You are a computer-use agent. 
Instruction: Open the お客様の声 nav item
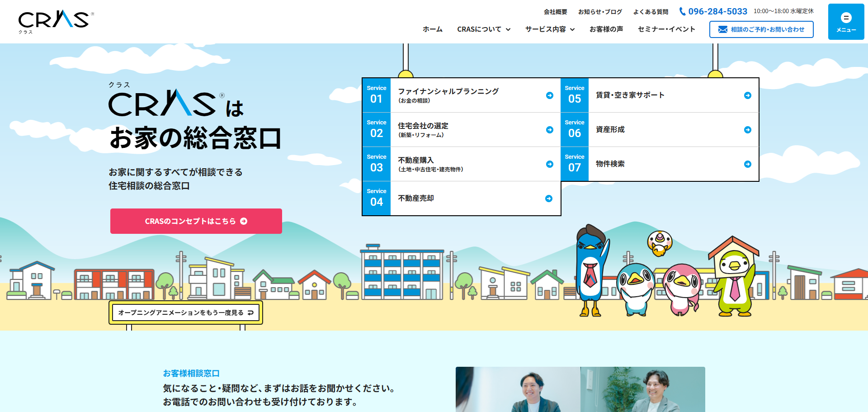(x=606, y=29)
